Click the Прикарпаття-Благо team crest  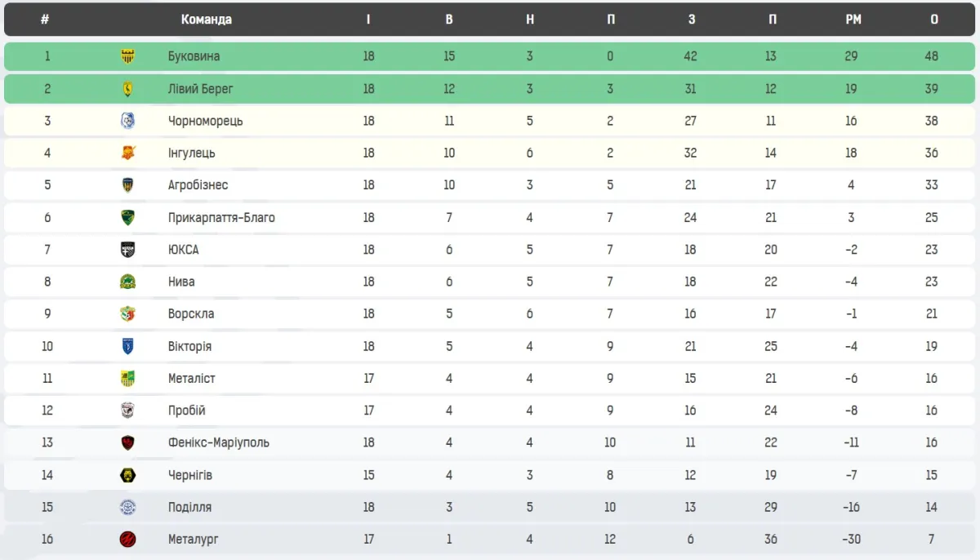(127, 217)
